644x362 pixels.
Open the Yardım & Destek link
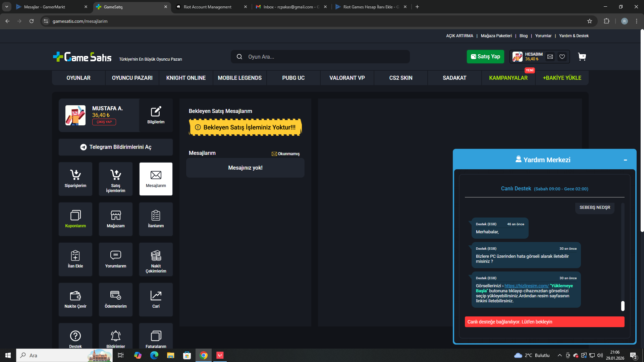tap(574, 36)
